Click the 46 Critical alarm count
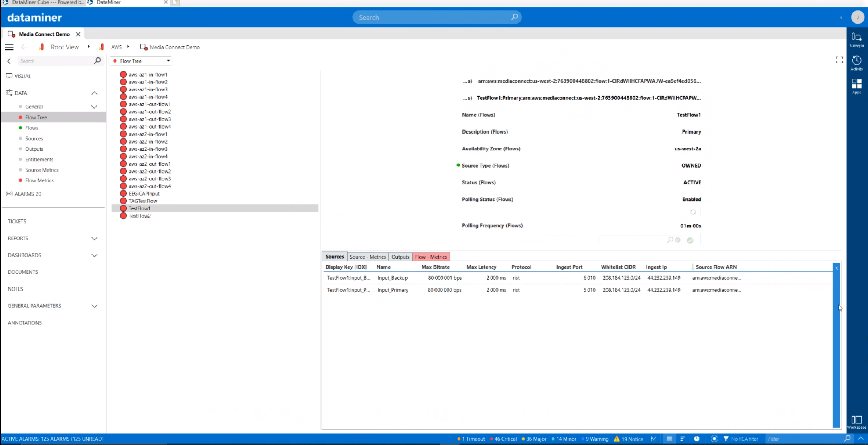The width and height of the screenshot is (868, 445). click(x=503, y=439)
